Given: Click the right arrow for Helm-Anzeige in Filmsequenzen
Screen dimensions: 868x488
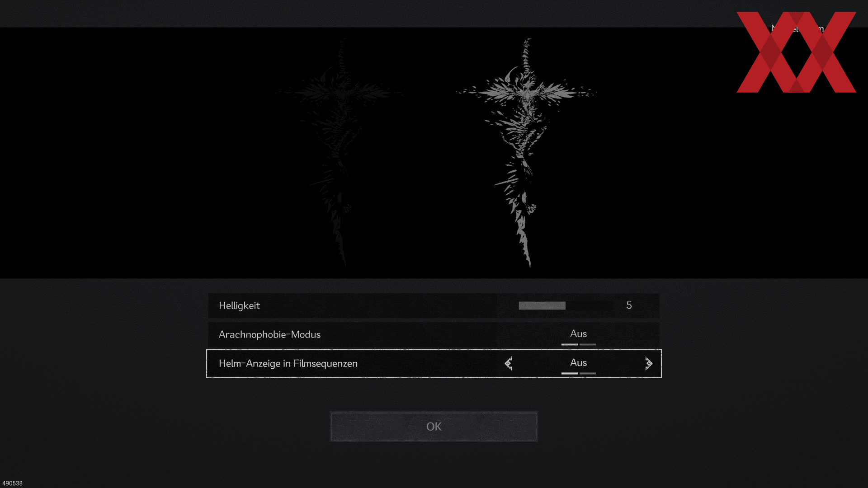Looking at the screenshot, I should click(x=649, y=363).
